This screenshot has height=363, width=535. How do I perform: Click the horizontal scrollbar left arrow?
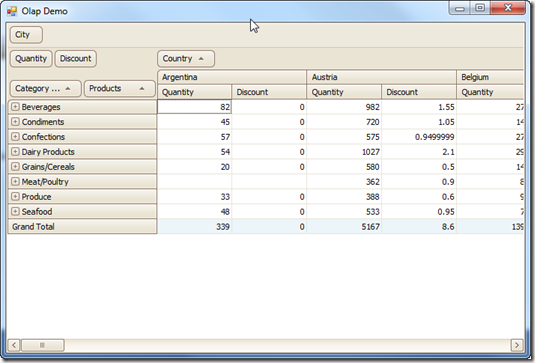click(14, 345)
